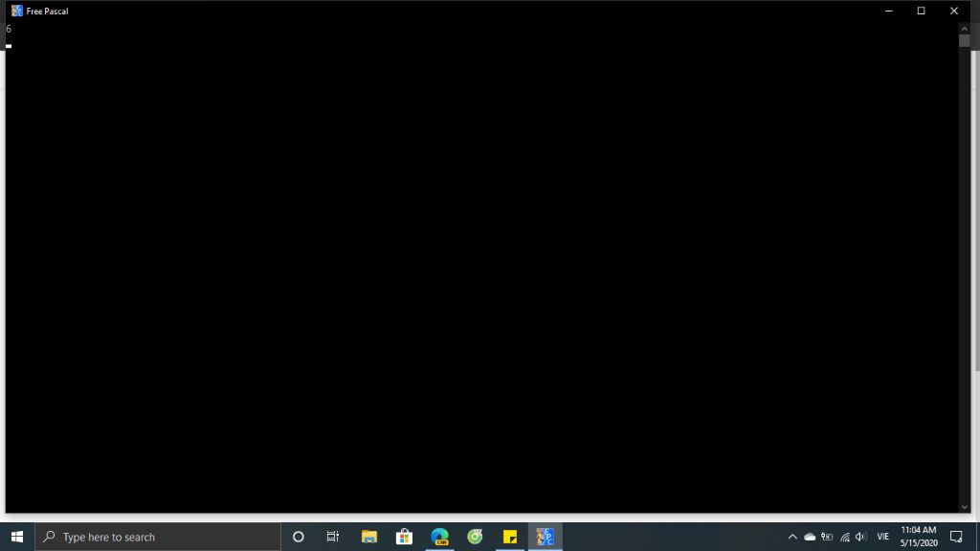Open Cortana from the taskbar
The height and width of the screenshot is (551, 980).
point(299,537)
